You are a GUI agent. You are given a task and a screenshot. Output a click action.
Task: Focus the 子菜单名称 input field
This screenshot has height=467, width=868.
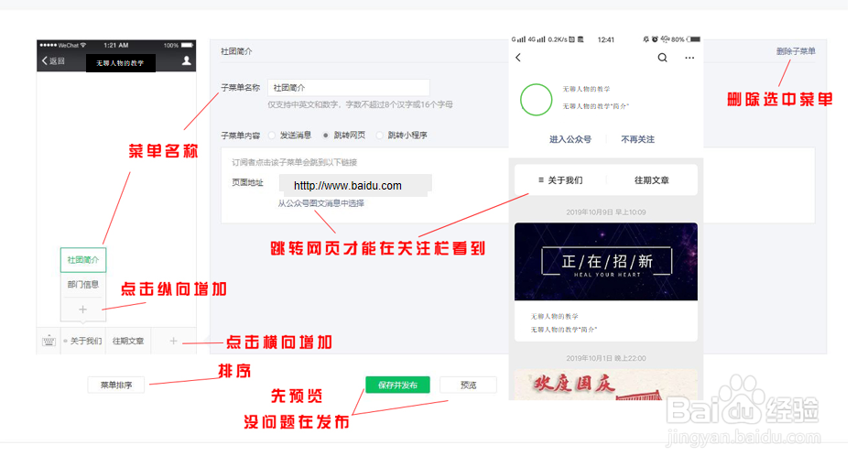click(349, 87)
